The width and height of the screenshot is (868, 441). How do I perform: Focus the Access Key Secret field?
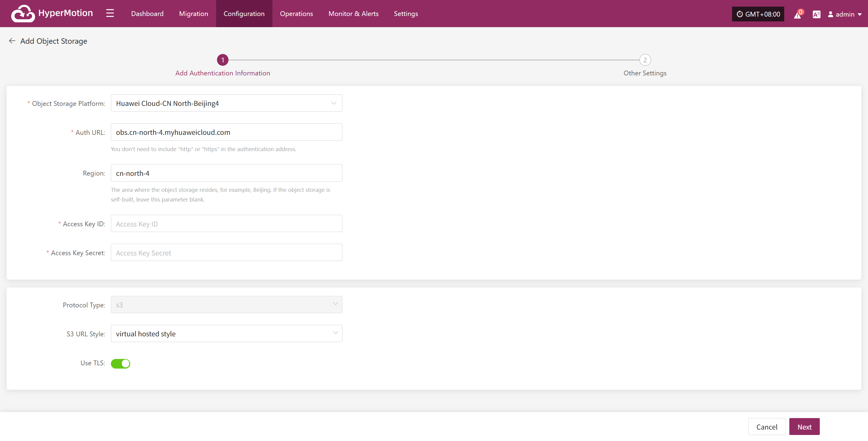[226, 252]
